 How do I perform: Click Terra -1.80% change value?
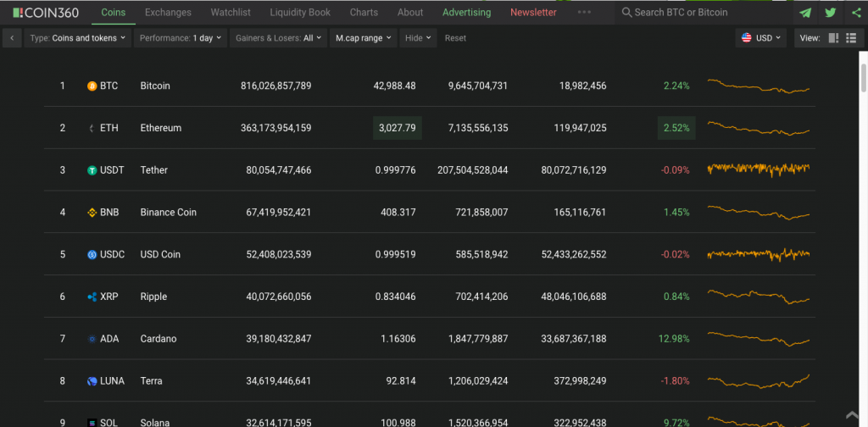[676, 381]
